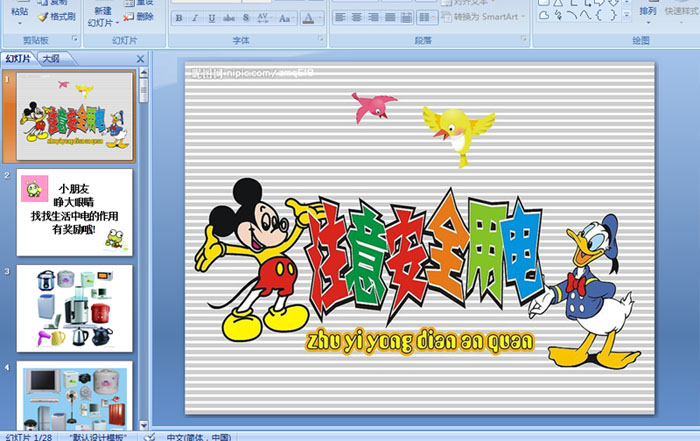
Task: Click the New Slide (新建) button
Action: click(x=103, y=11)
